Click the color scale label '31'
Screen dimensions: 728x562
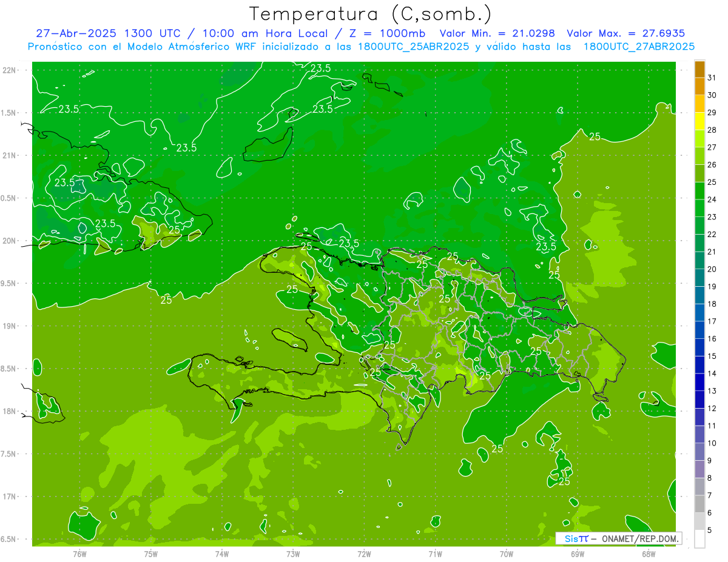click(712, 78)
